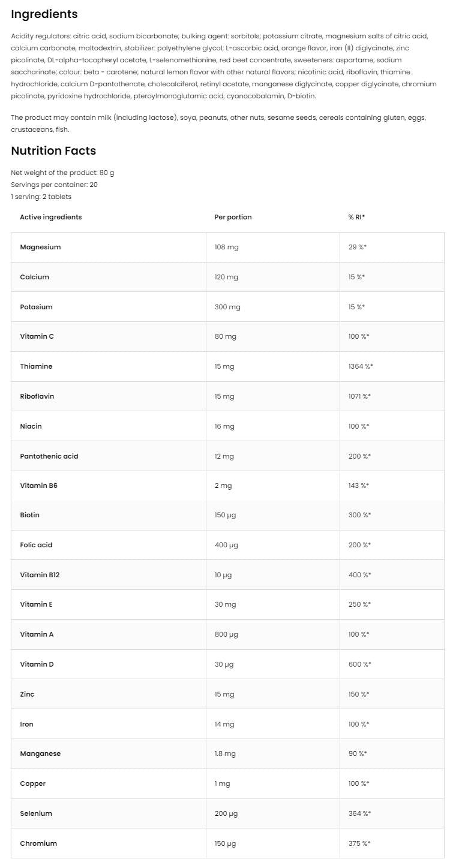Image resolution: width=456 pixels, height=868 pixels.
Task: Click the Per portion column header
Action: coord(233,217)
